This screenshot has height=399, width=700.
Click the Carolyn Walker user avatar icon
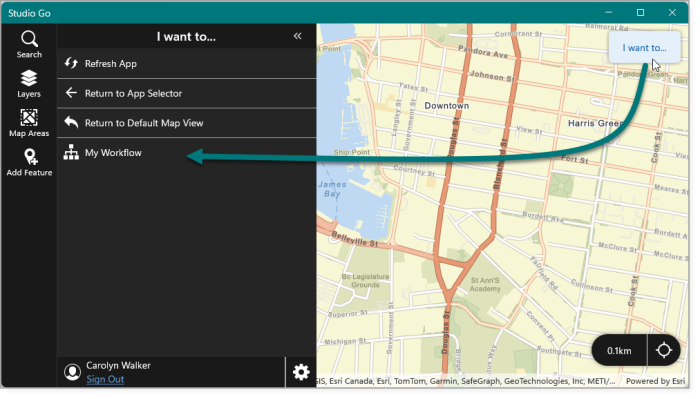pyautogui.click(x=72, y=372)
